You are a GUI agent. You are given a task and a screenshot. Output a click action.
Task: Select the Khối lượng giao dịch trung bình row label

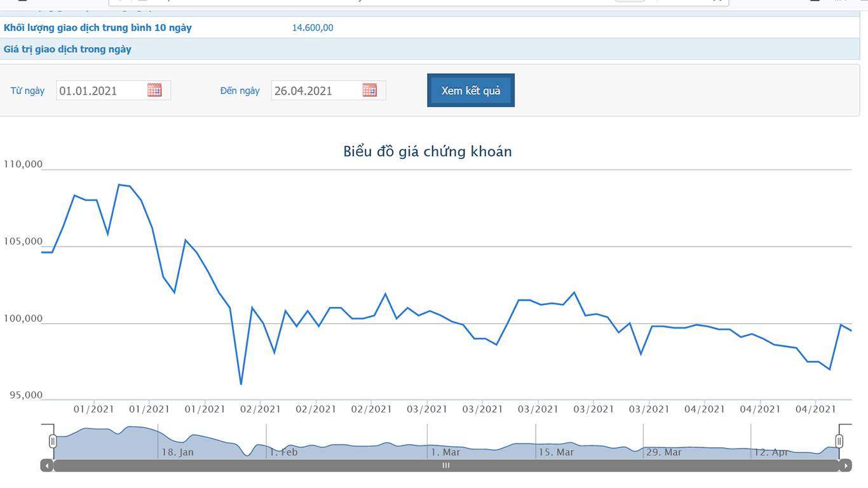98,28
